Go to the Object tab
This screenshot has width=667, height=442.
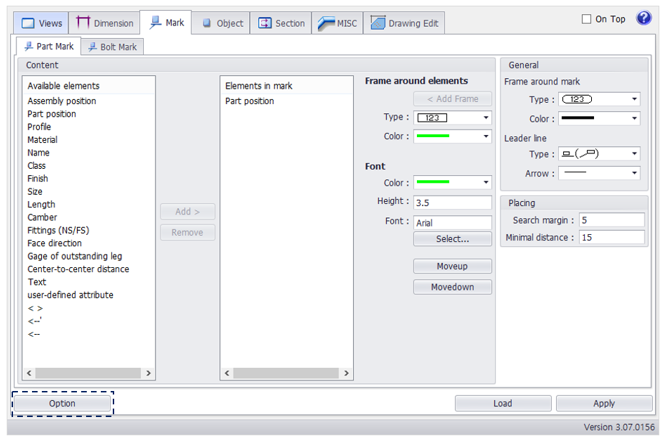[222, 23]
